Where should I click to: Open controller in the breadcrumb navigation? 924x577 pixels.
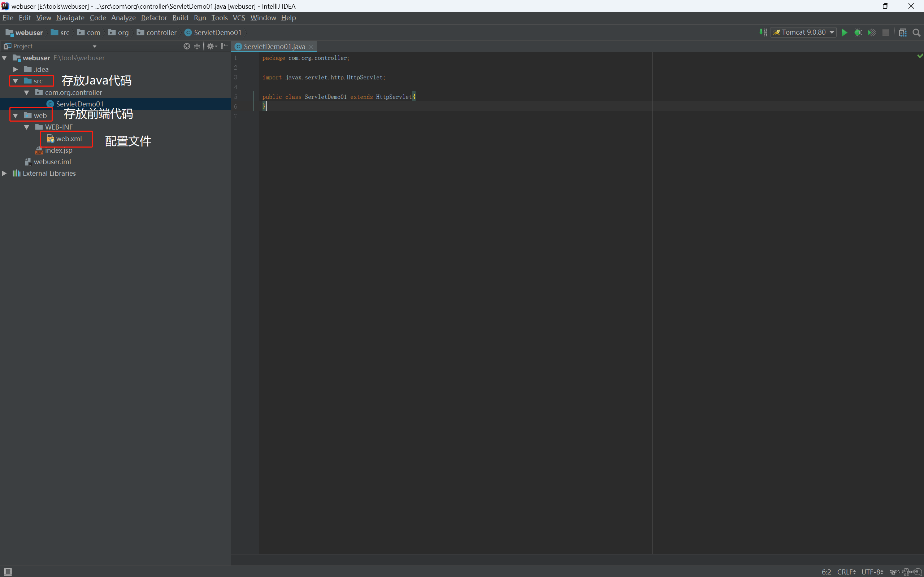click(x=161, y=32)
